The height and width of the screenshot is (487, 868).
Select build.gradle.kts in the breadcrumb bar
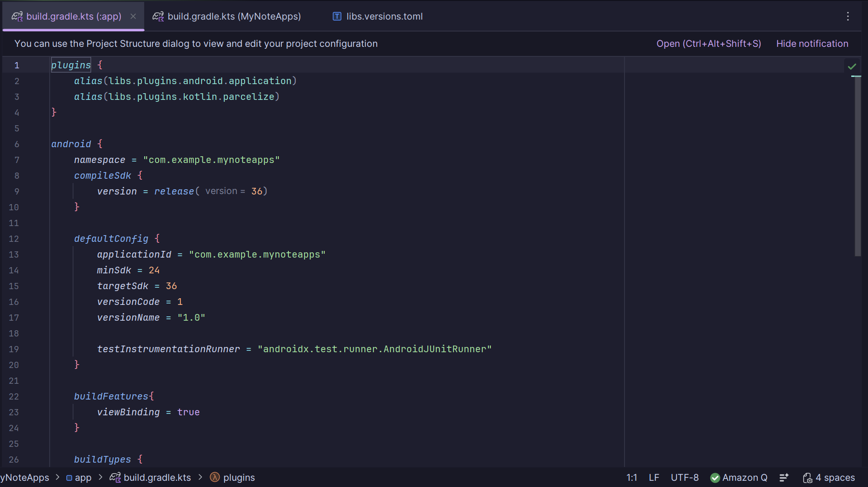click(x=157, y=477)
